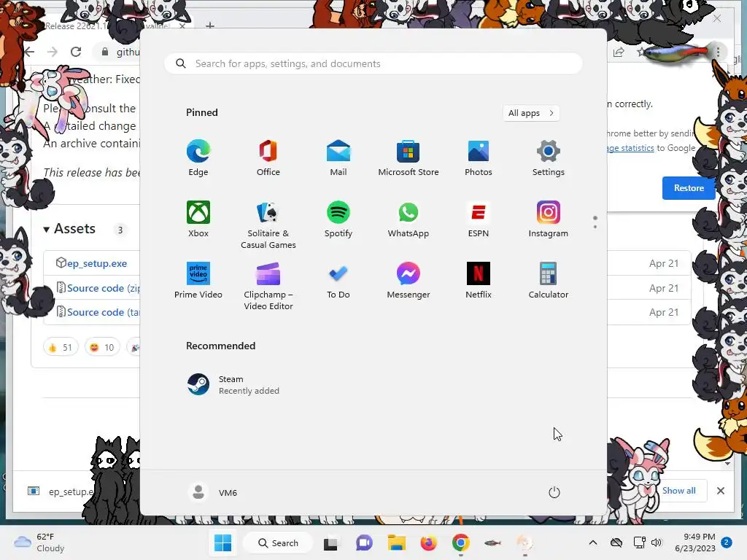Click the thumbs up 51 reaction

tap(61, 348)
